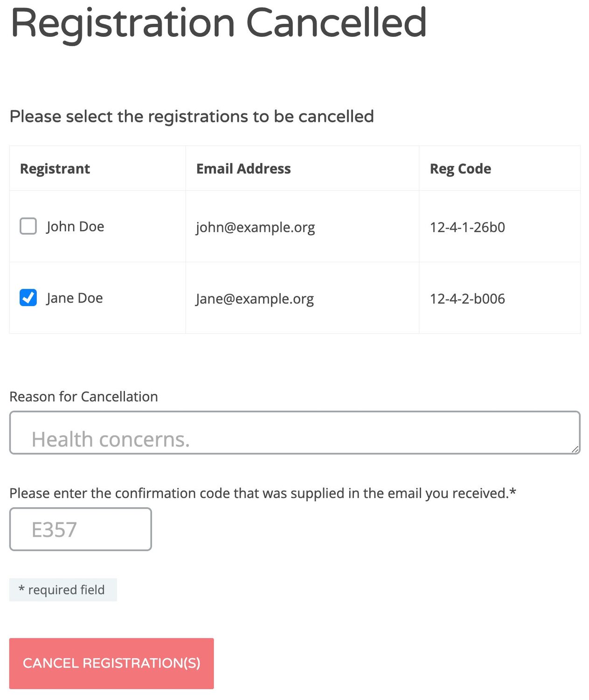Screen dimensions: 589x700
Task: Click 'Please select the registrations' subtitle text
Action: click(x=192, y=116)
